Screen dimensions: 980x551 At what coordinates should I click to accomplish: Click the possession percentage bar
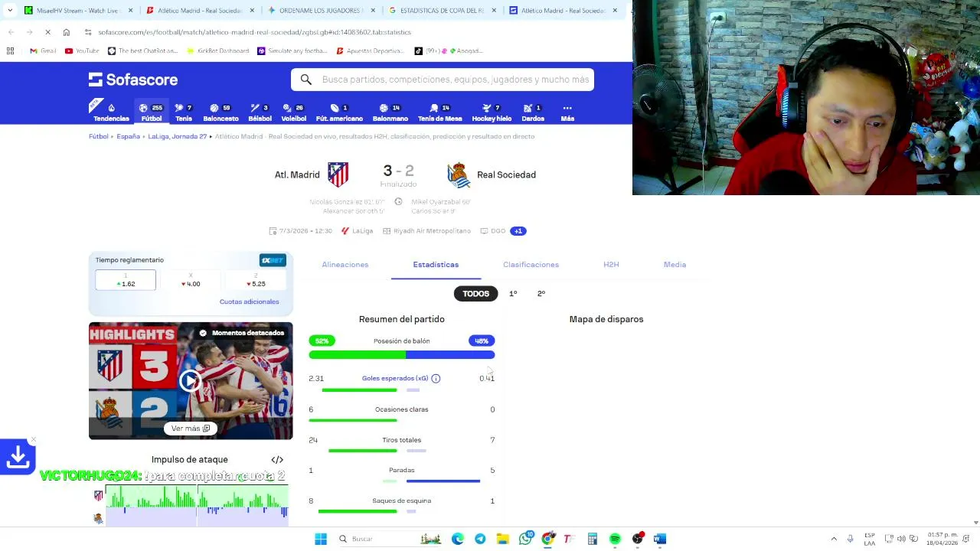pyautogui.click(x=402, y=355)
